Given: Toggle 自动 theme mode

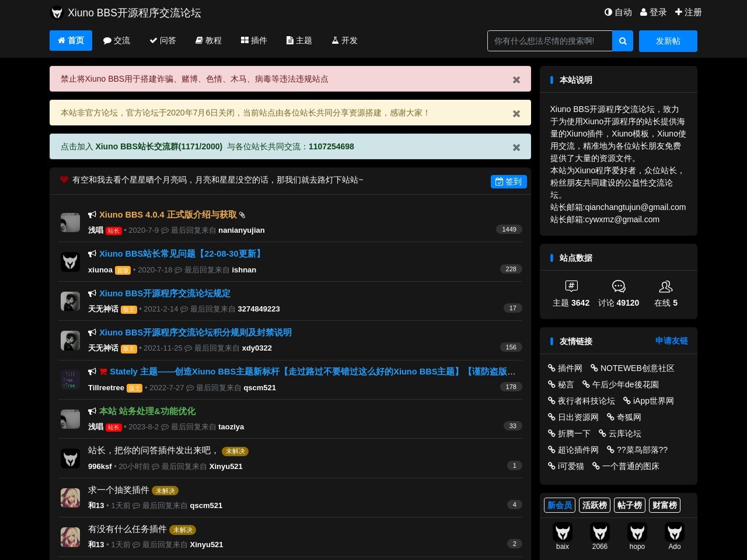Looking at the screenshot, I should coord(618,12).
